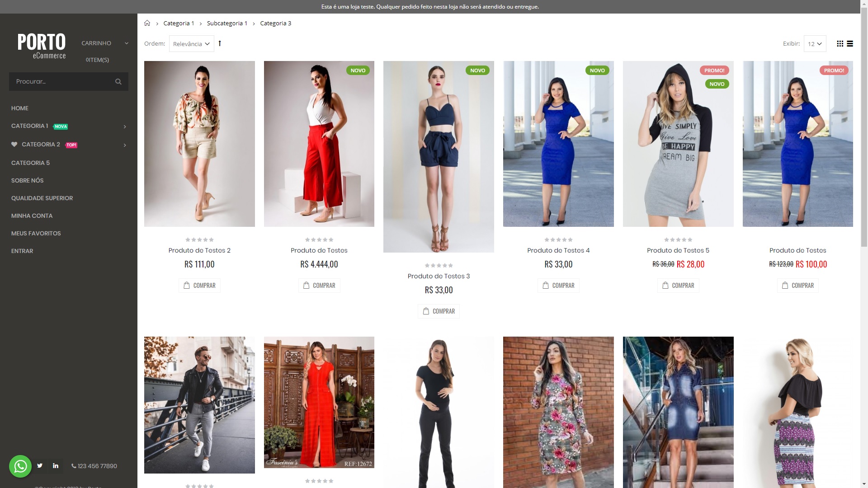Switch to grid view icon
This screenshot has width=868, height=488.
840,44
